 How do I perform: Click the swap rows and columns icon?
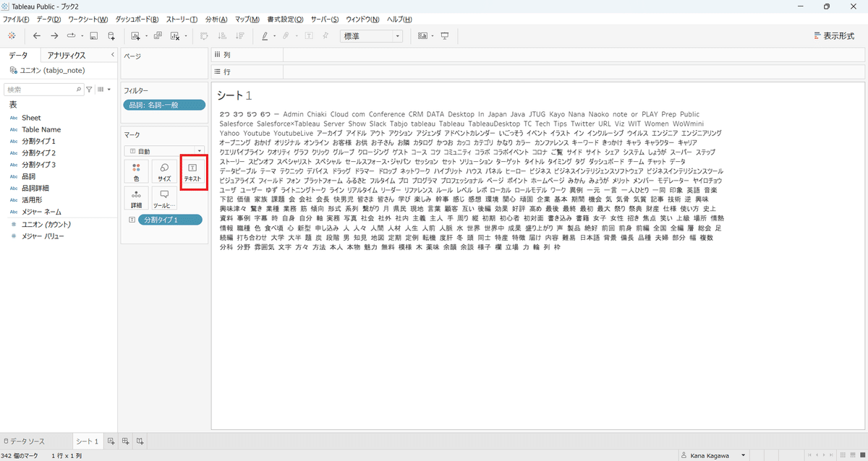[x=204, y=36]
